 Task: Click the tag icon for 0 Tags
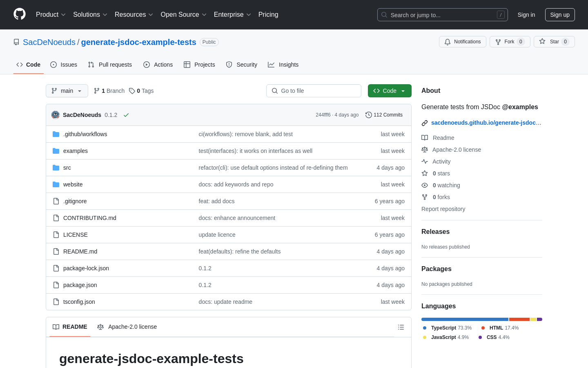pos(132,91)
